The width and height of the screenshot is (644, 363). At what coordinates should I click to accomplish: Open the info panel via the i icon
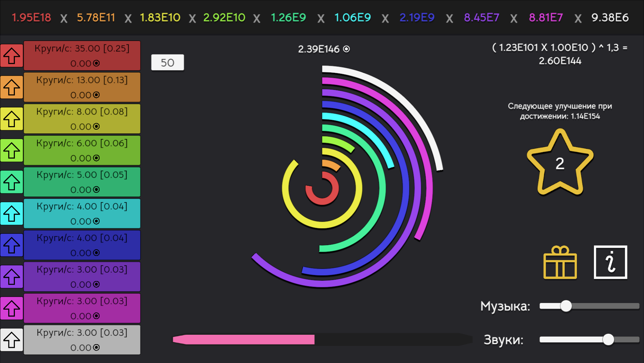tap(610, 262)
